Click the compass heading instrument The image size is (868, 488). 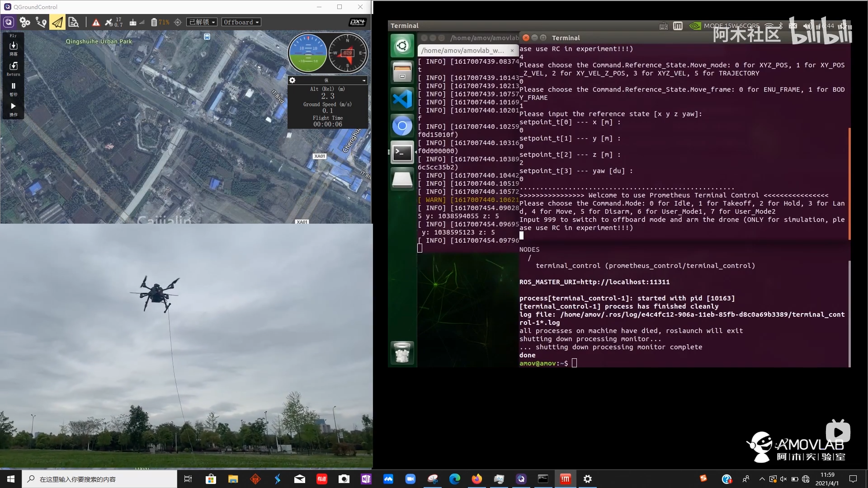tap(348, 53)
